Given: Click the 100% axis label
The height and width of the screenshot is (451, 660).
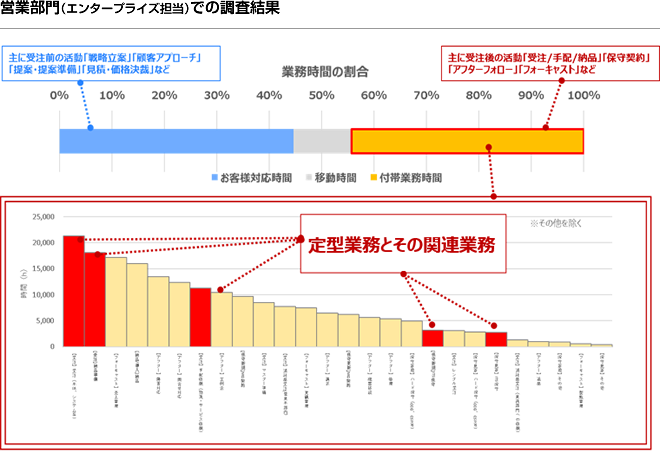Looking at the screenshot, I should tap(583, 96).
